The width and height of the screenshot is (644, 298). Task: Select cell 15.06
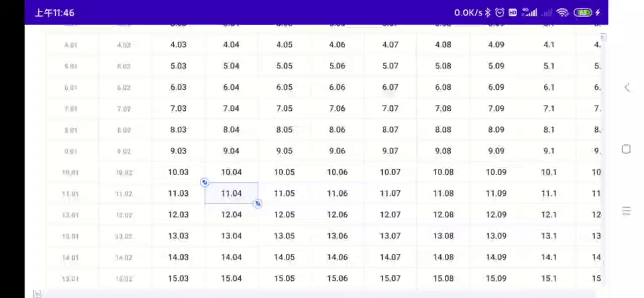[337, 278]
